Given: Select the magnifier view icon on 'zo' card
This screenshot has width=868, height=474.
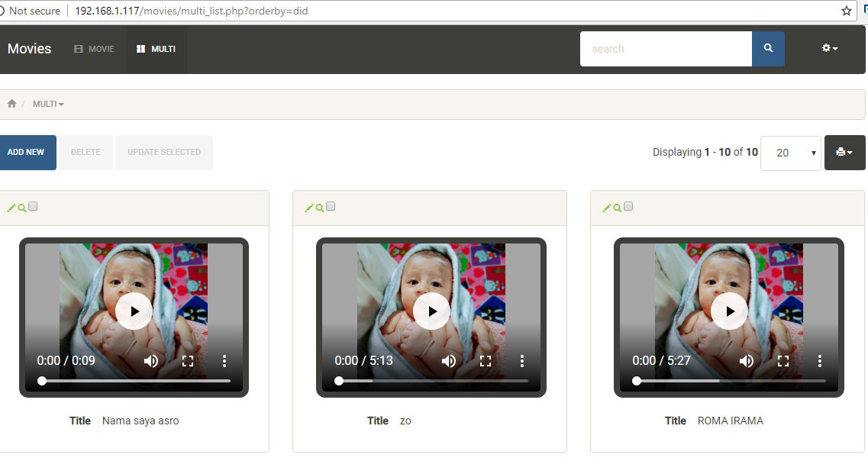Looking at the screenshot, I should 318,206.
